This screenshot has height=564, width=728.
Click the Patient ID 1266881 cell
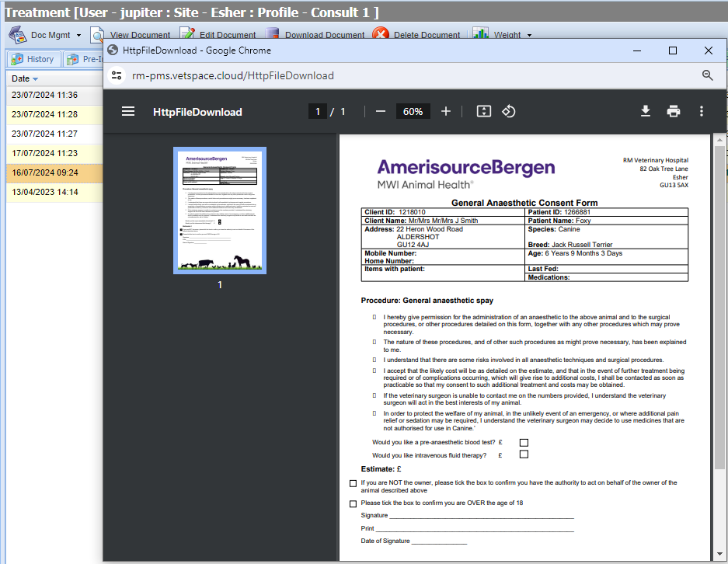point(606,212)
